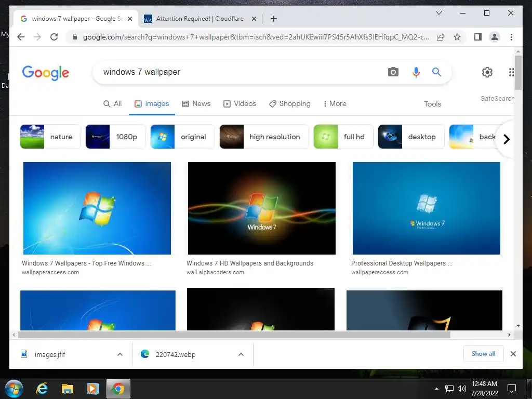532x399 pixels.
Task: Open Windows Media Player from taskbar
Action: [92, 389]
